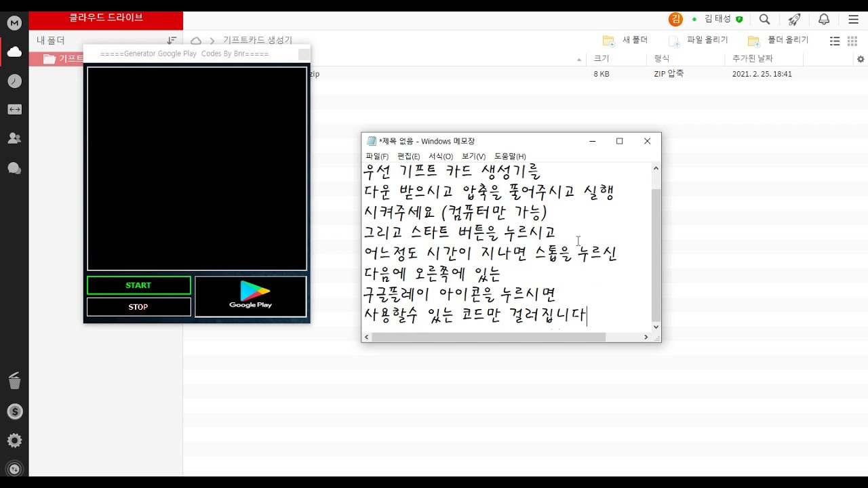Click 폴더 올리기 to upload a folder
The width and height of the screenshot is (868, 488).
778,40
